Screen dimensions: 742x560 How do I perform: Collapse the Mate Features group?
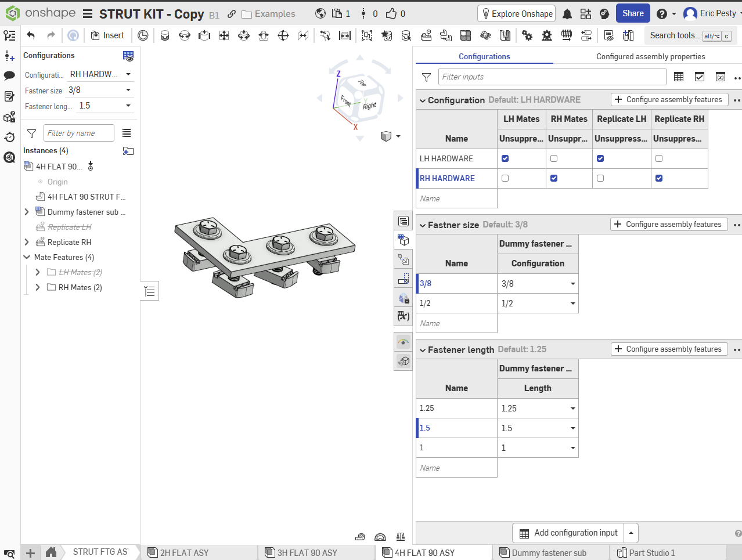tap(27, 257)
